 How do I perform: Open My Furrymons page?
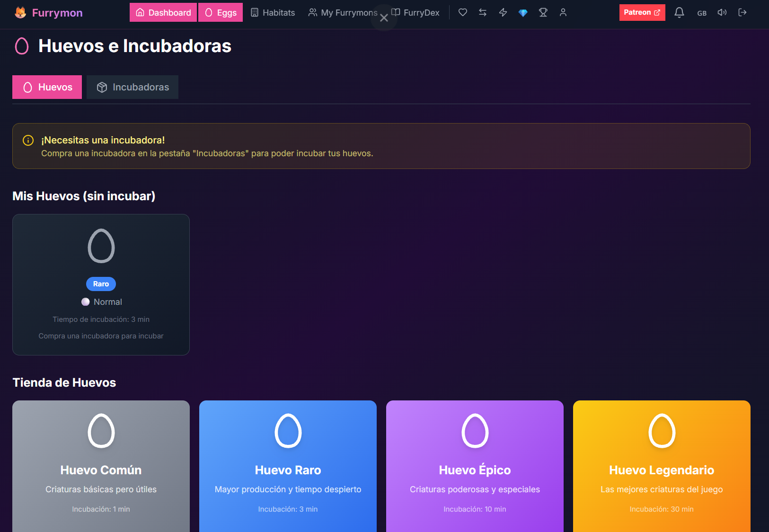pos(343,12)
